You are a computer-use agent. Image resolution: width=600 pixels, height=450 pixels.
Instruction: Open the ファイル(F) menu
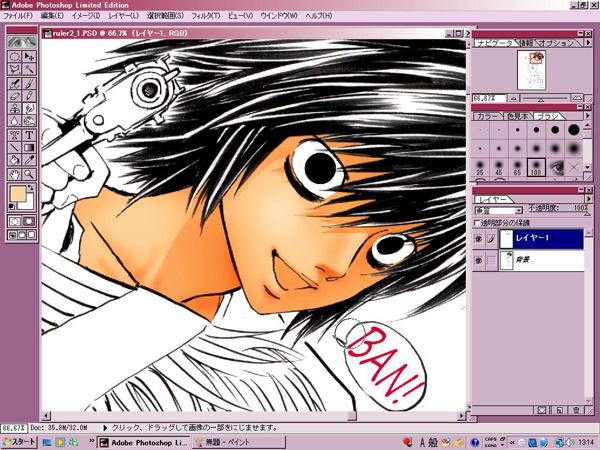(x=18, y=16)
